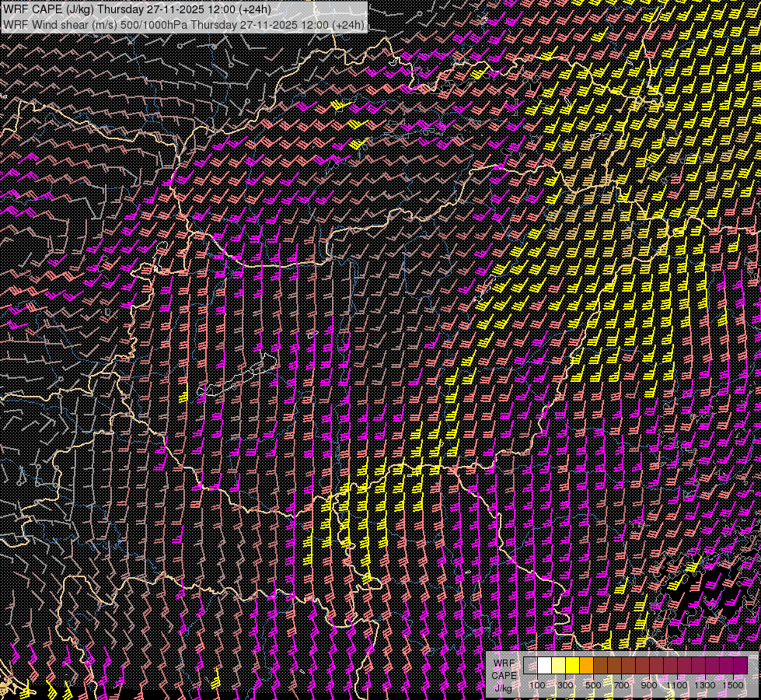Select the 700 label on the CAPE scale

click(621, 684)
